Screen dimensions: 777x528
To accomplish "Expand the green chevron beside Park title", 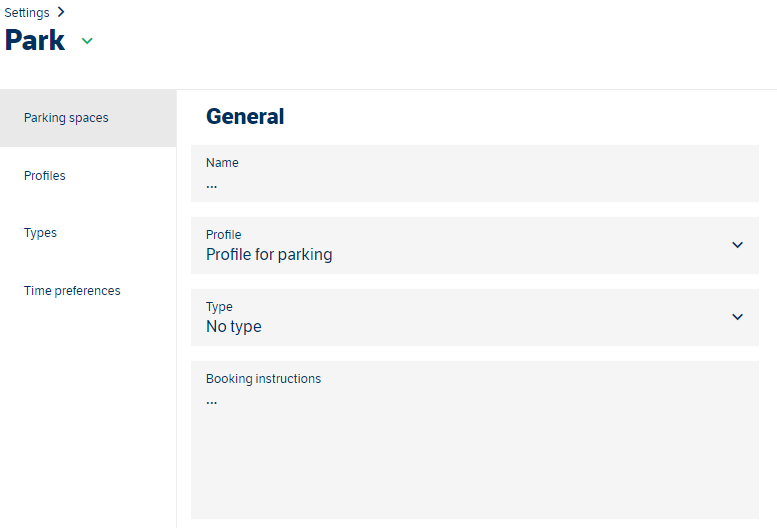I will (x=87, y=41).
